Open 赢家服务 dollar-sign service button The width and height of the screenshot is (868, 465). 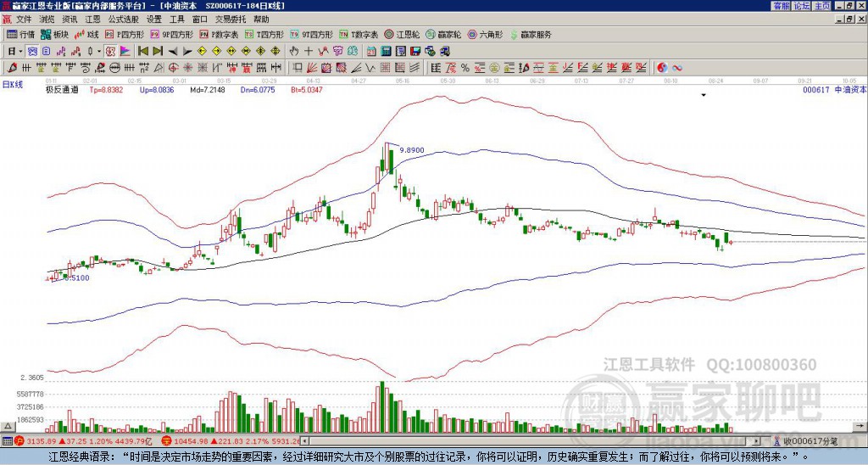click(x=531, y=34)
